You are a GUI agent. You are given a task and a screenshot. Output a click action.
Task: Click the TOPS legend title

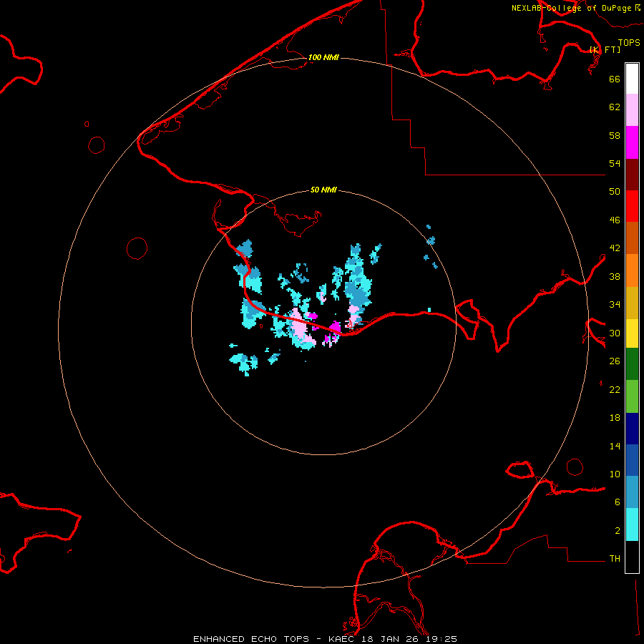click(629, 42)
